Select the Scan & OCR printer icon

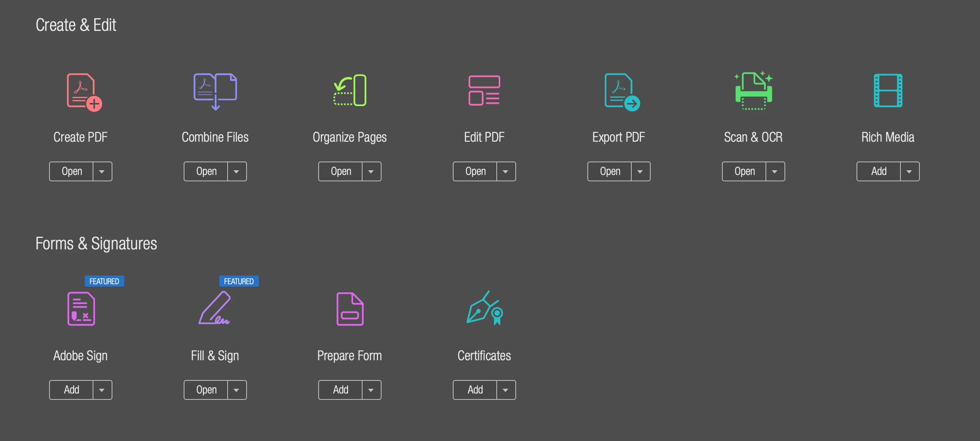coord(753,91)
